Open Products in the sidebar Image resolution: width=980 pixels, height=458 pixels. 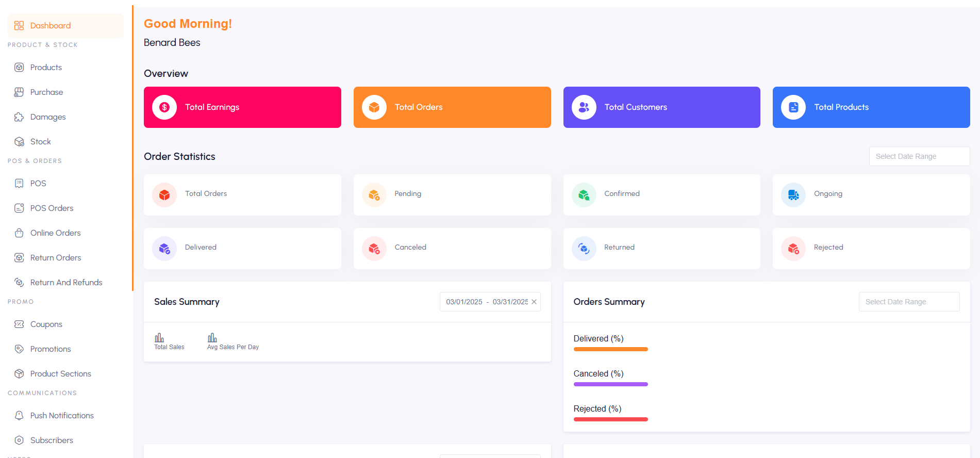coord(46,68)
